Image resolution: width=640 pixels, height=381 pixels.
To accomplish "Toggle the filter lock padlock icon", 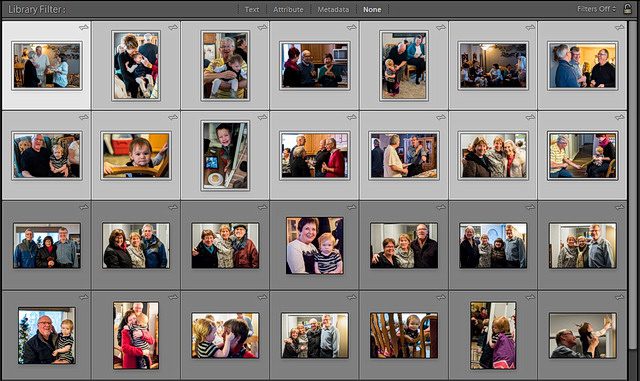I will [x=628, y=9].
